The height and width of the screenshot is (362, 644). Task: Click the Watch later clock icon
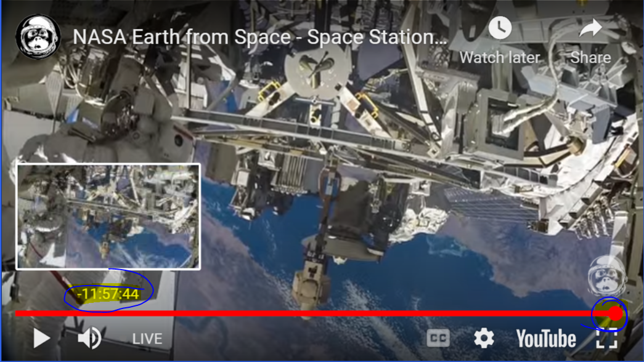(500, 28)
